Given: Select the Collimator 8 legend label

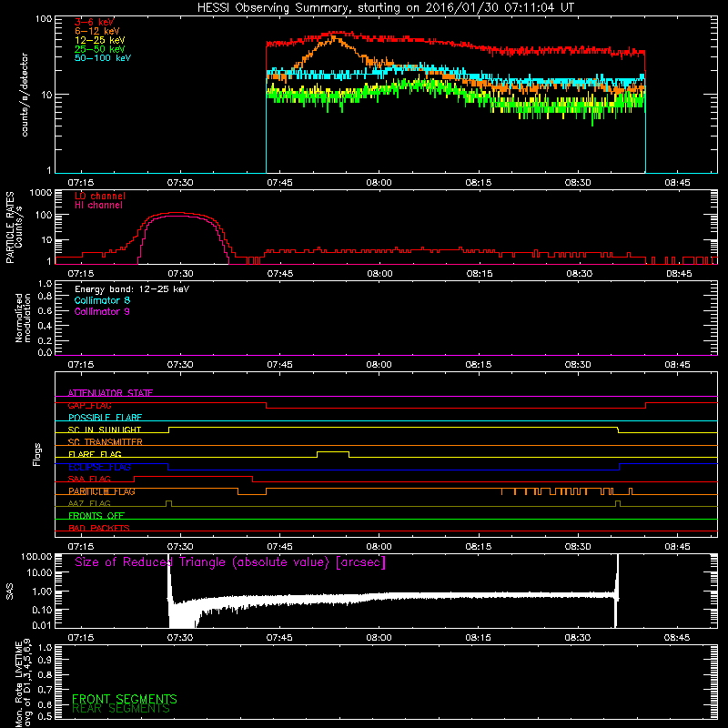Looking at the screenshot, I should pyautogui.click(x=102, y=300).
